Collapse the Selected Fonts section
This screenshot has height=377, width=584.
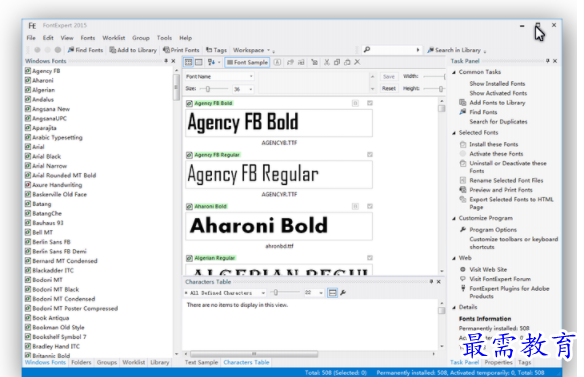tap(454, 133)
